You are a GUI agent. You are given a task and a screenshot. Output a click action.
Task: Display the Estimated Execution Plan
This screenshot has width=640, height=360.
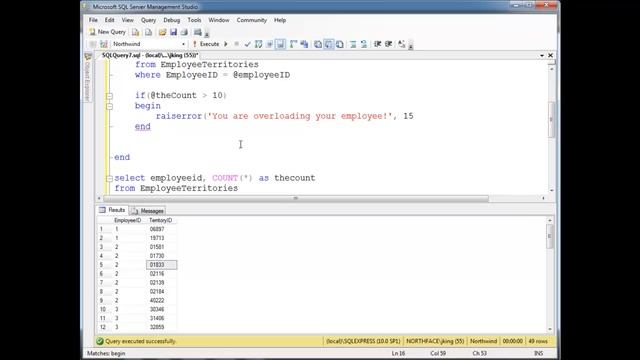coord(258,44)
